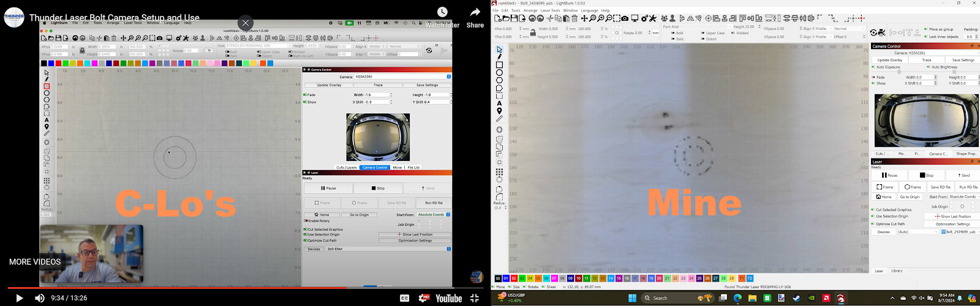980x306 pixels.
Task: Click the Trace button in the right Camera Control
Action: 927,60
